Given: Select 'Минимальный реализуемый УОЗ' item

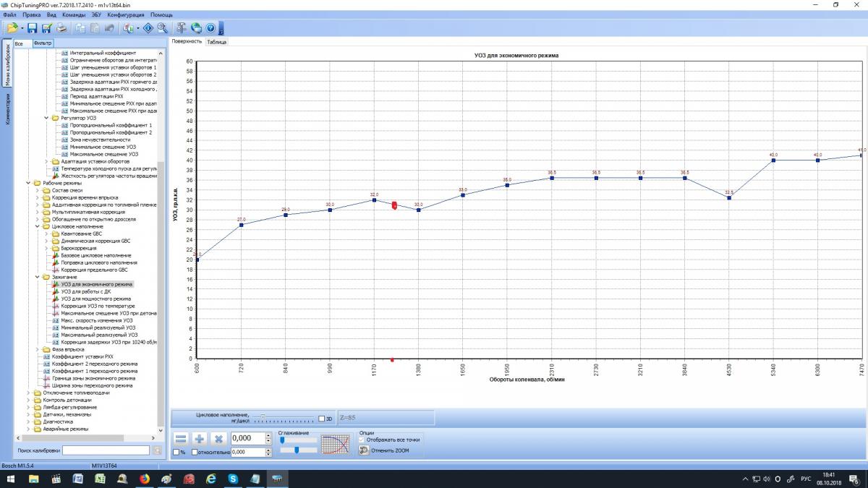Looking at the screenshot, I should point(97,328).
